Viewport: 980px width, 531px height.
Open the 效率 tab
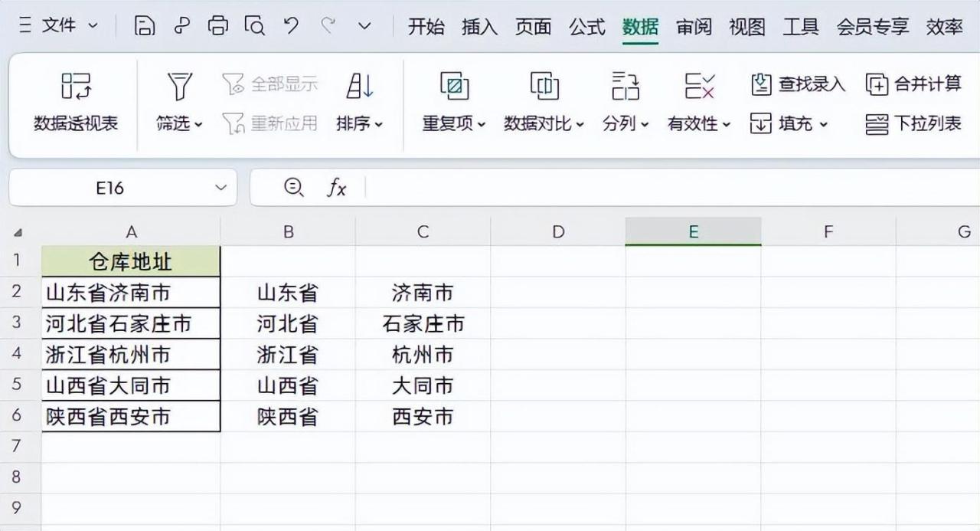pos(945,27)
